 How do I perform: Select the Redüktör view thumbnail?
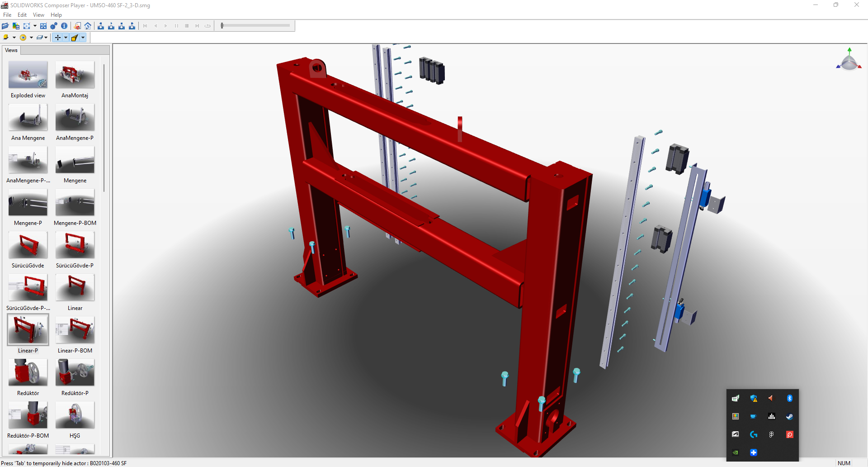coord(28,373)
